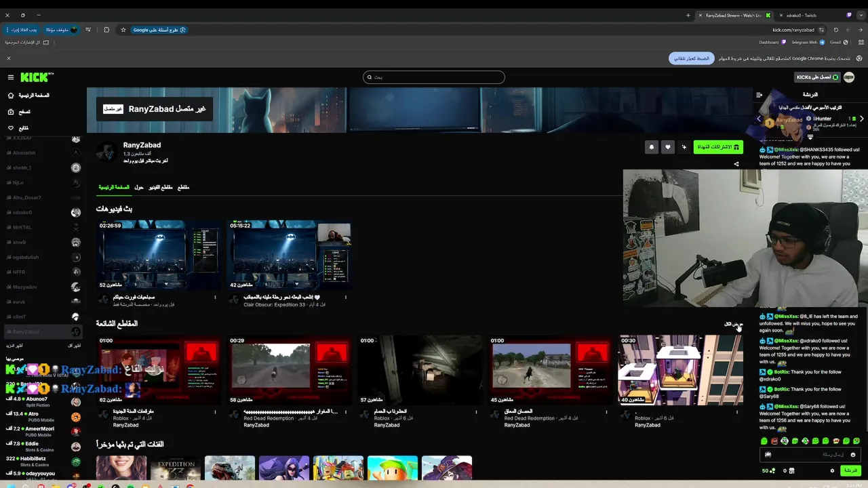Open the 02:26:59 stream video thumbnail
Viewport: 868px width, 488px height.
click(x=159, y=256)
